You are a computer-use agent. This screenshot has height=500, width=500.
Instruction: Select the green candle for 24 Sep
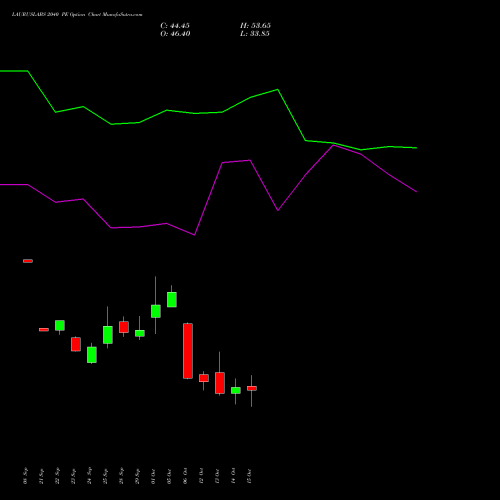pyautogui.click(x=92, y=355)
